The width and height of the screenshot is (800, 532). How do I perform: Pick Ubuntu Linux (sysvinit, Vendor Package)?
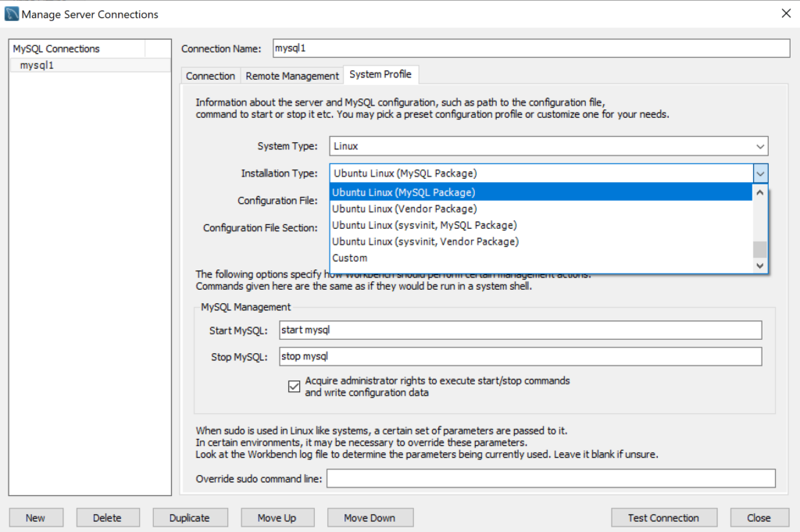click(425, 241)
